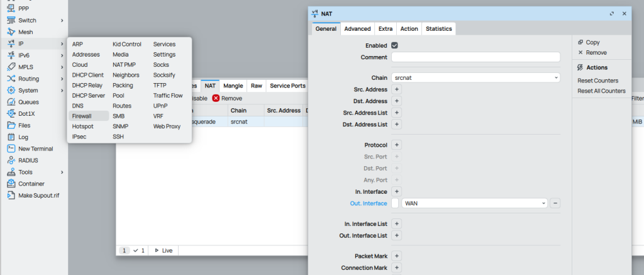Select Firewall in the IP submenu
This screenshot has height=275, width=644.
click(82, 116)
